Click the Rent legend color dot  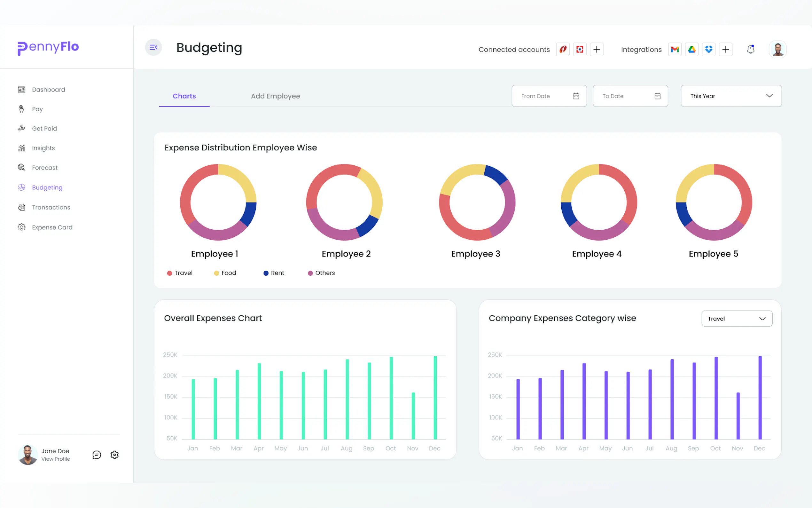coord(266,273)
